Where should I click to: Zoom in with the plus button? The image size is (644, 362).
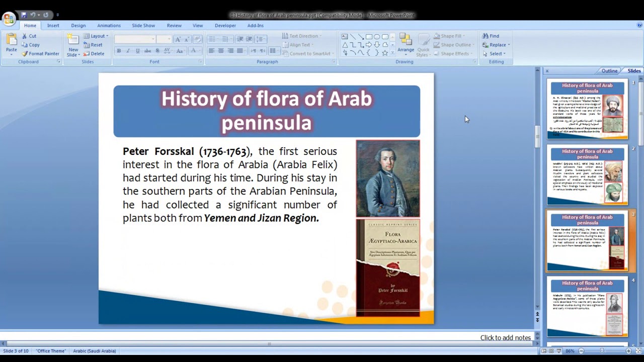click(628, 351)
